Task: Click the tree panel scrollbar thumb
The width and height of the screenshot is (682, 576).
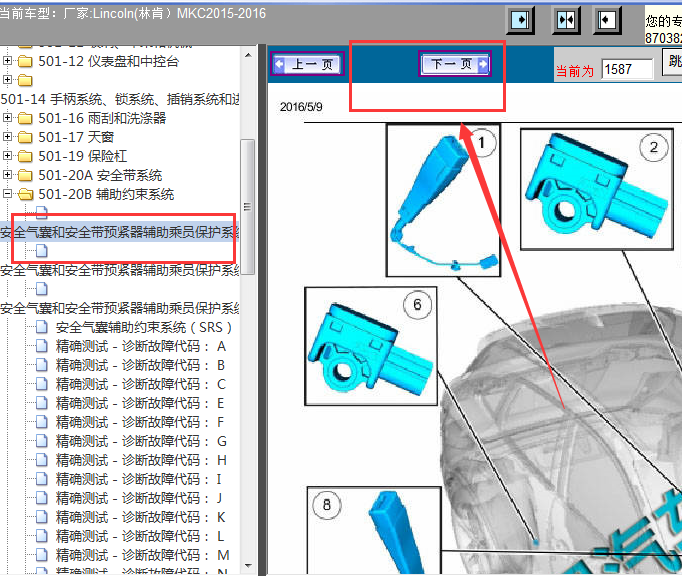Action: [x=248, y=207]
